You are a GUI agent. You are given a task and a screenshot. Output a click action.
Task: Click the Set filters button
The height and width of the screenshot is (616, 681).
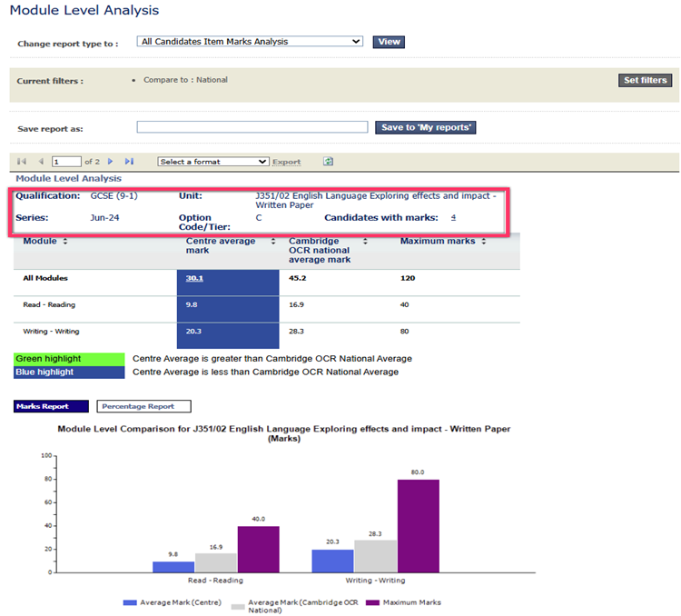pos(645,81)
